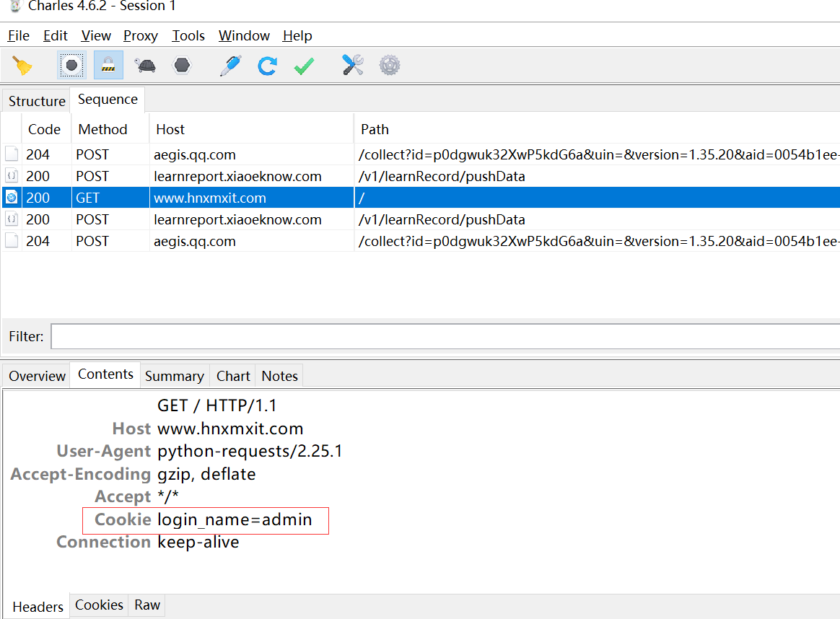Switch to the Overview tab
The height and width of the screenshot is (619, 840).
pos(35,375)
